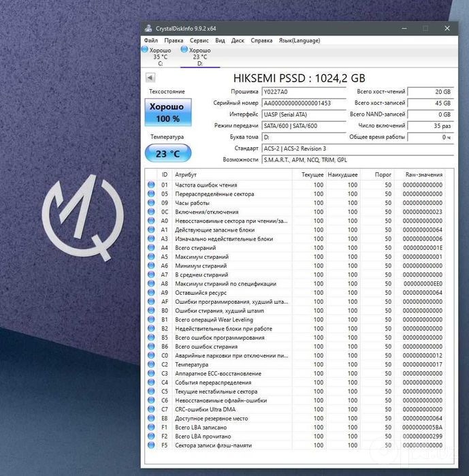
Task: Open the Вид menu
Action: coord(220,40)
